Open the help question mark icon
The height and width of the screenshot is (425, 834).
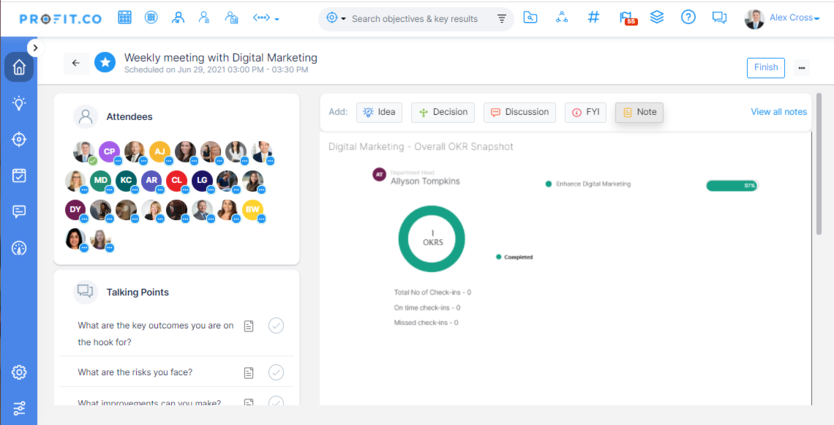click(688, 18)
